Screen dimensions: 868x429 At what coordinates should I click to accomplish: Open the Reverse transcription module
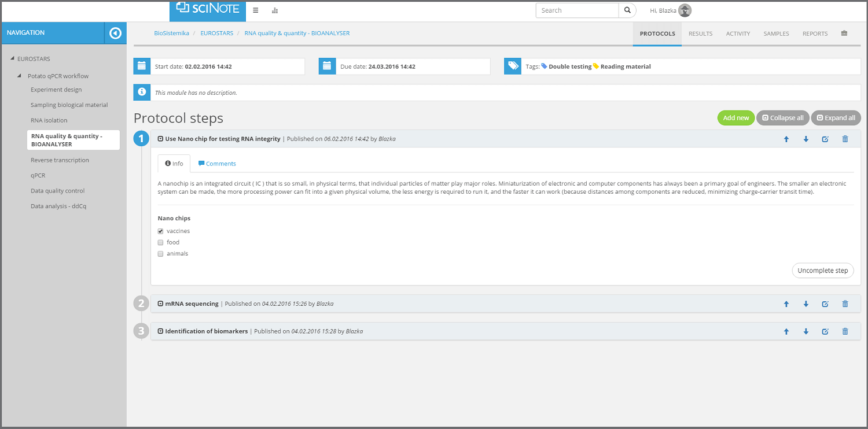click(x=61, y=160)
